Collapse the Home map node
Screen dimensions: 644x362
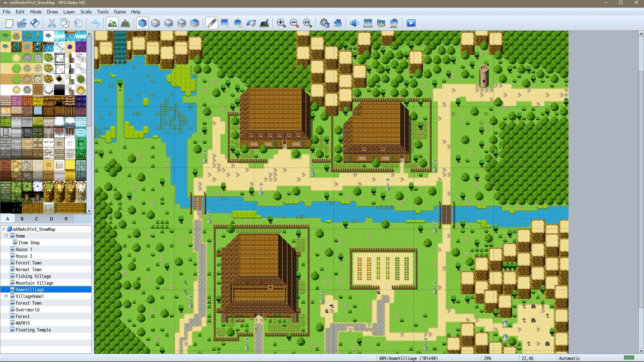6,236
